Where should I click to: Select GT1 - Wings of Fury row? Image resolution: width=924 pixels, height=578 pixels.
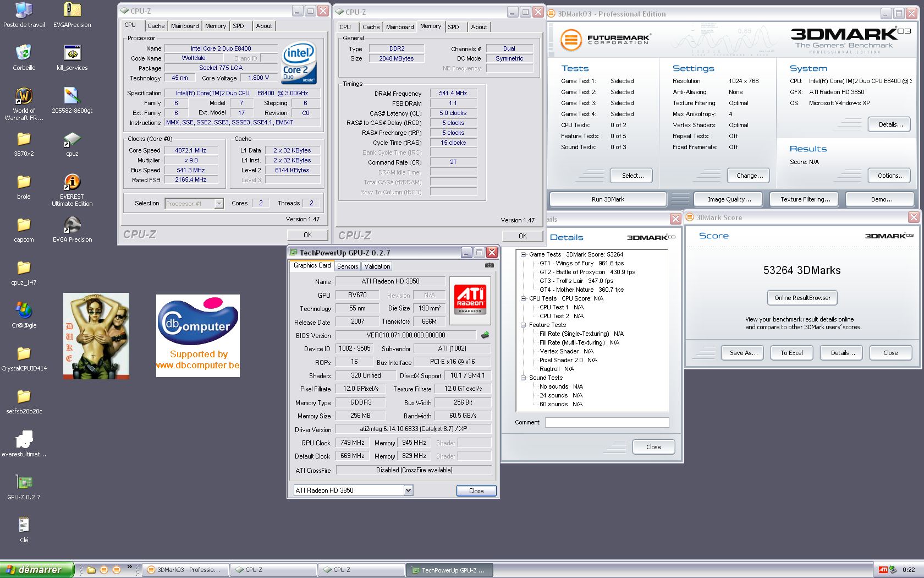pos(581,263)
